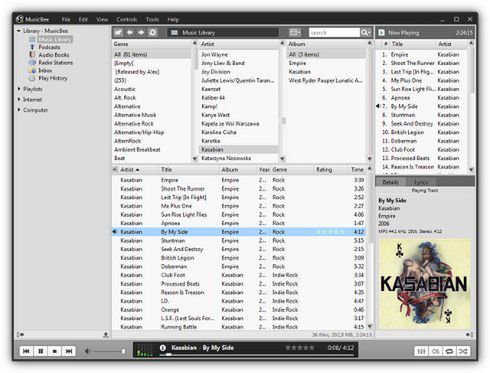This screenshot has height=373, width=490.
Task: Open the panel layout dropdown beside search
Action: tap(295, 32)
